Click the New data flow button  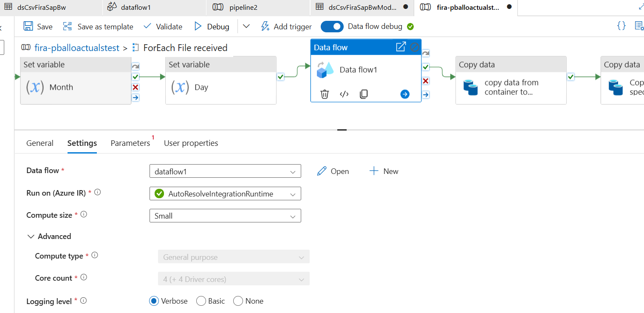[x=384, y=171]
